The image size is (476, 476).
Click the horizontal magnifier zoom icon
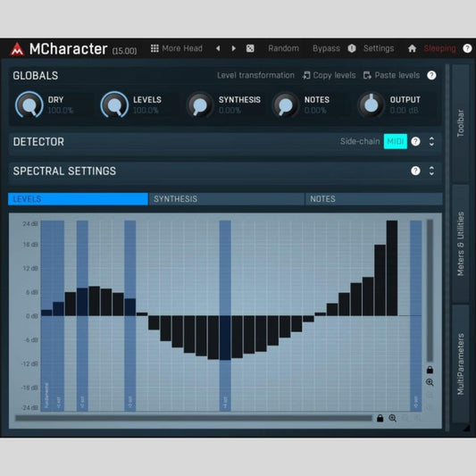pos(392,418)
